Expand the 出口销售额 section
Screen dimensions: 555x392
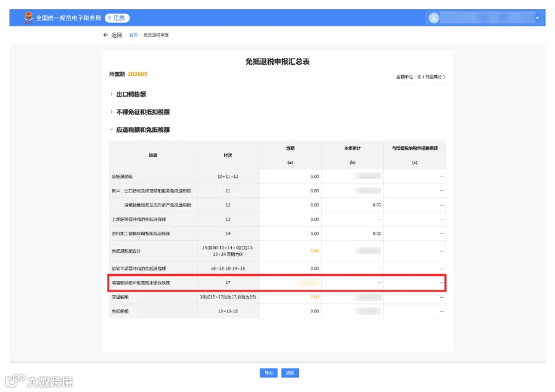pyautogui.click(x=128, y=94)
